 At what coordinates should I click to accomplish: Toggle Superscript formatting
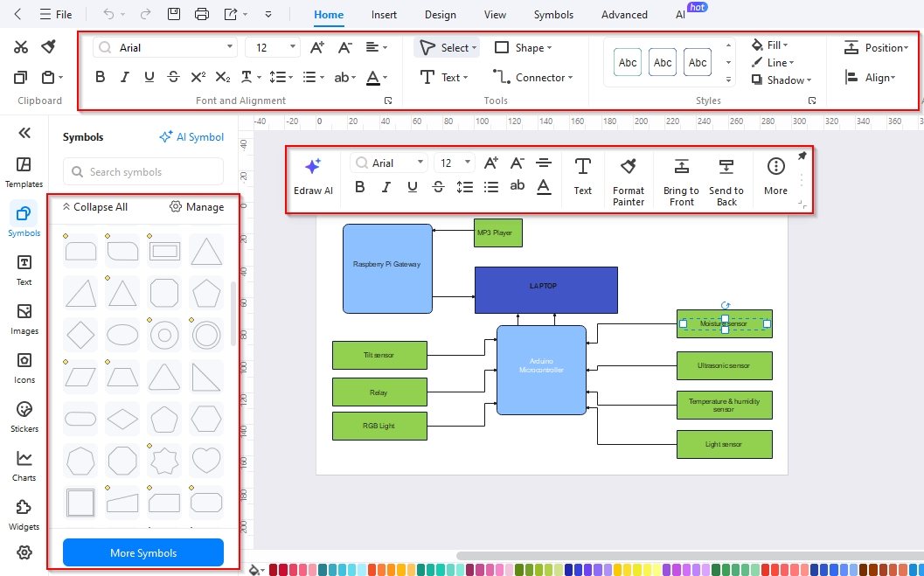click(x=198, y=77)
